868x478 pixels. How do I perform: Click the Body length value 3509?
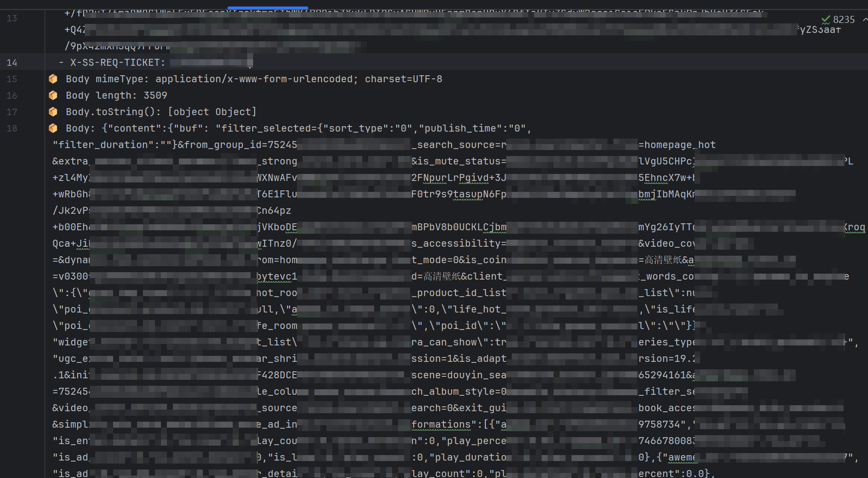pyautogui.click(x=155, y=95)
